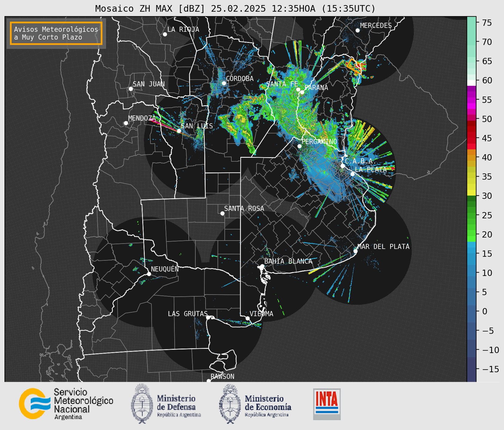
Task: Click the Servicio Meteorológico Nacional logo
Action: pos(66,404)
